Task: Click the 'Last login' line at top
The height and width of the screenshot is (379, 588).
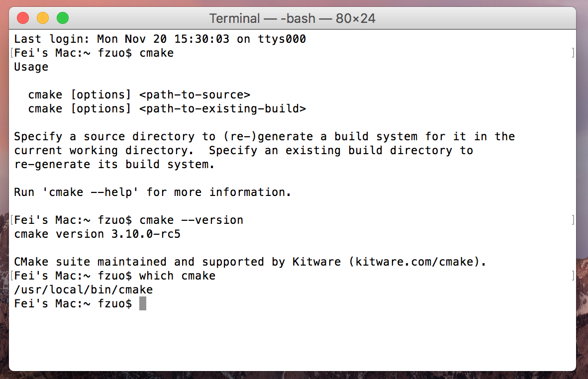Action: 160,39
